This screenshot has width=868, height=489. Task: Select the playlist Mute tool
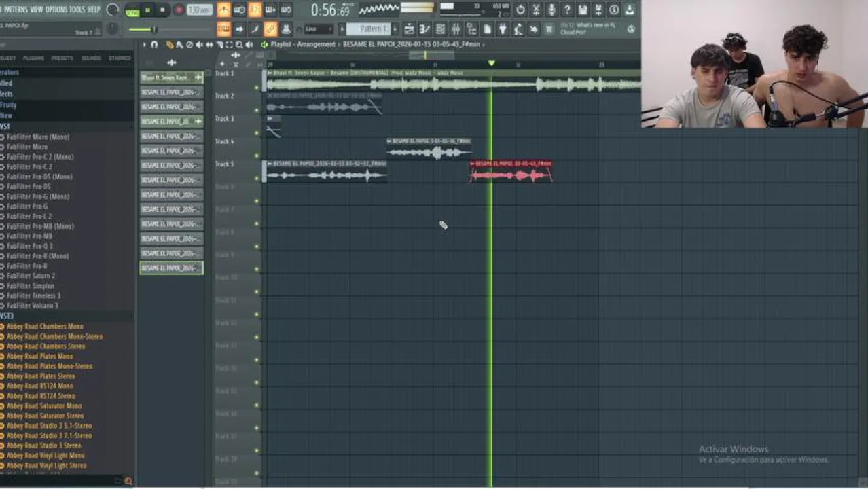[x=200, y=44]
